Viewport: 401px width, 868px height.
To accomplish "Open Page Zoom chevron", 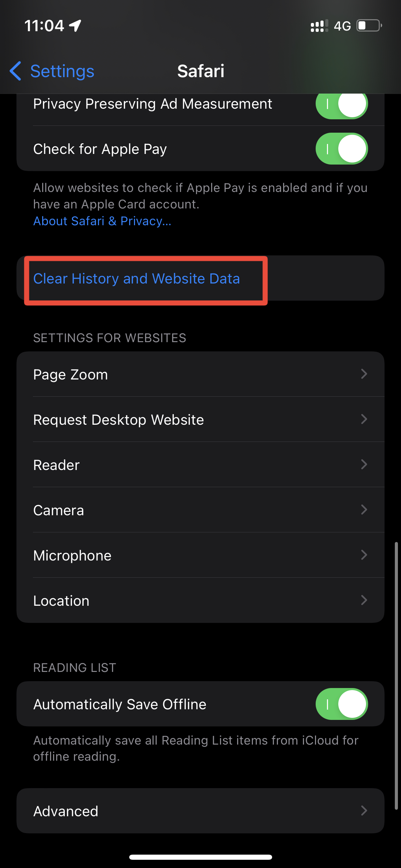I will point(364,374).
